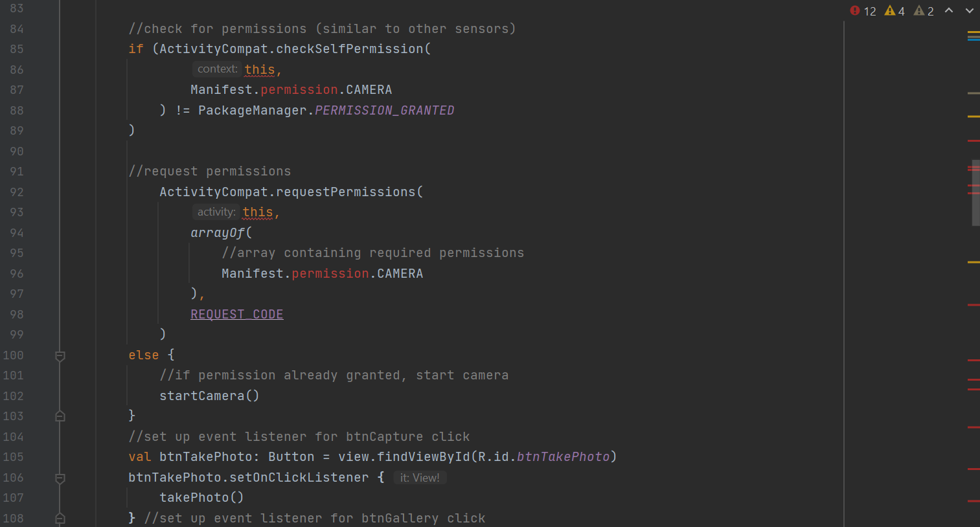Go to next highlighted error arrow
Screen dimensions: 980x527
970,10
